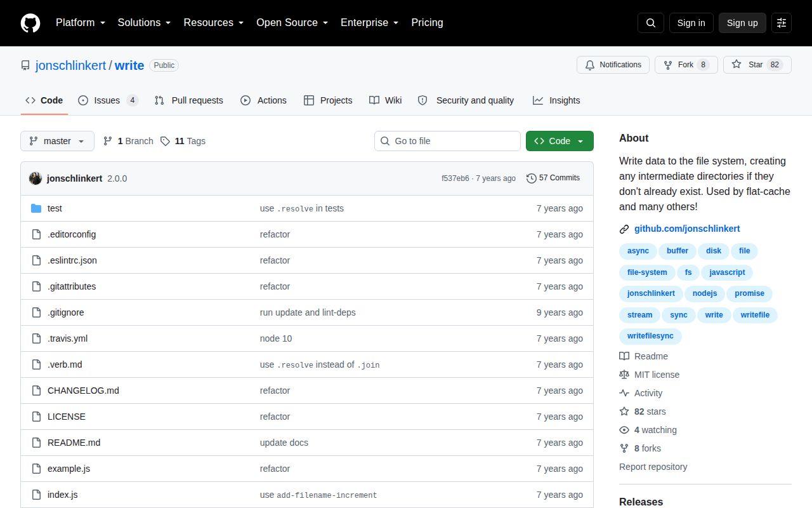Click the stars icon beside 82 stars
Screen dimensions: 812x508
[624, 411]
